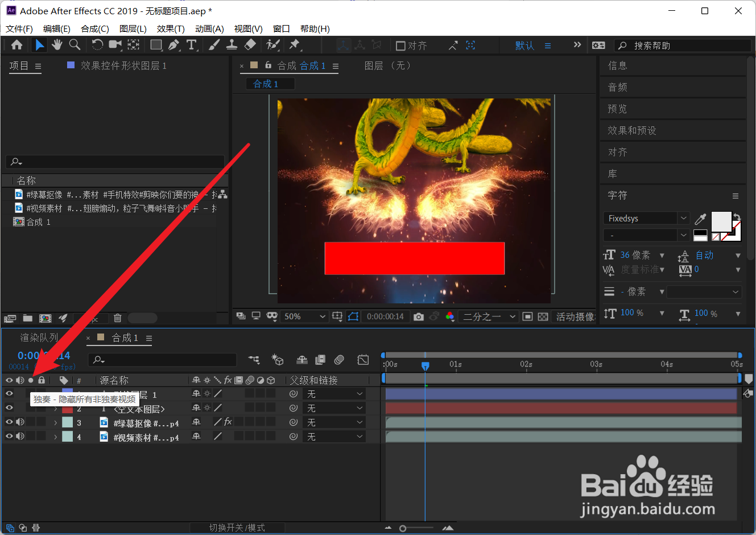Screen dimensions: 756x535
Task: Select the Hand tool
Action: pos(57,45)
